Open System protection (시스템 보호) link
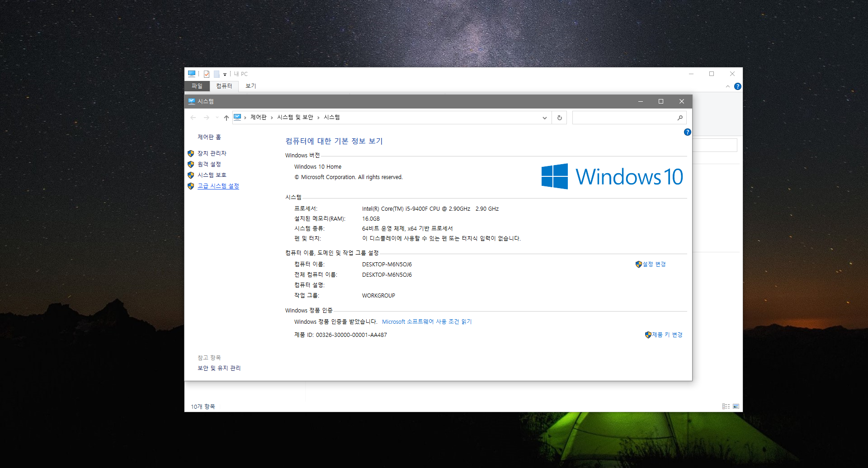Viewport: 868px width, 468px height. coord(212,175)
